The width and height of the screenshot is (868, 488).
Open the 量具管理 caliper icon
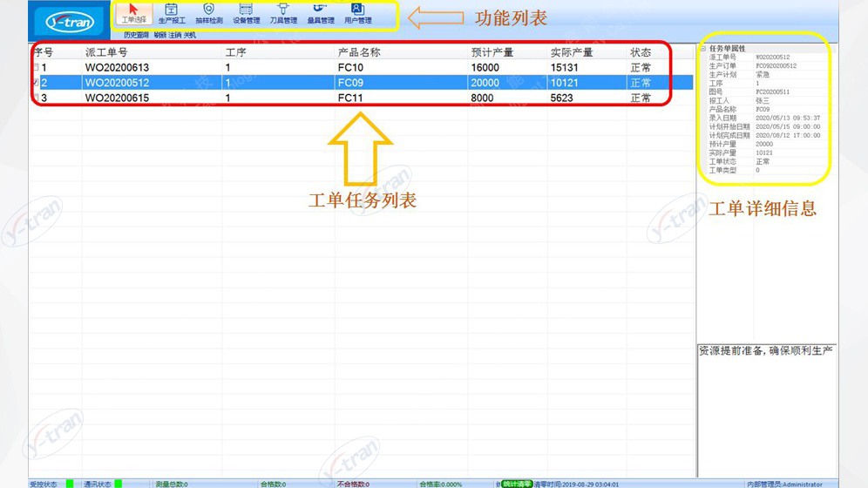pos(320,9)
